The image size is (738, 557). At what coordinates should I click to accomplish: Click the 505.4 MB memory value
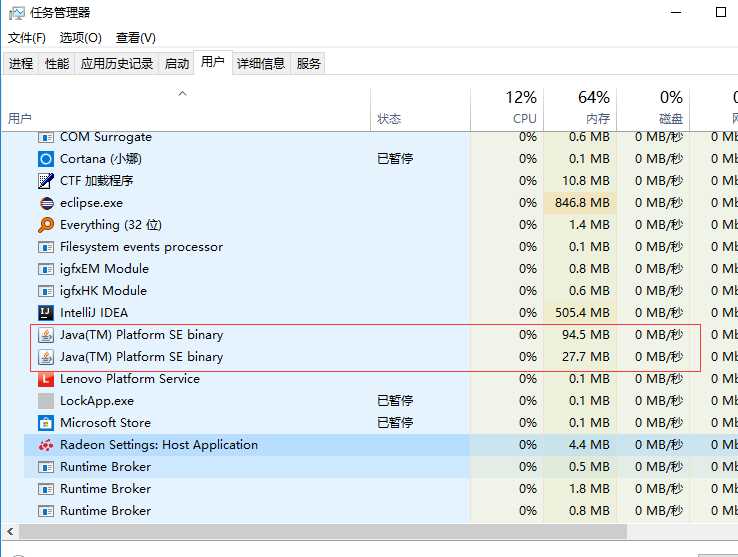[582, 313]
